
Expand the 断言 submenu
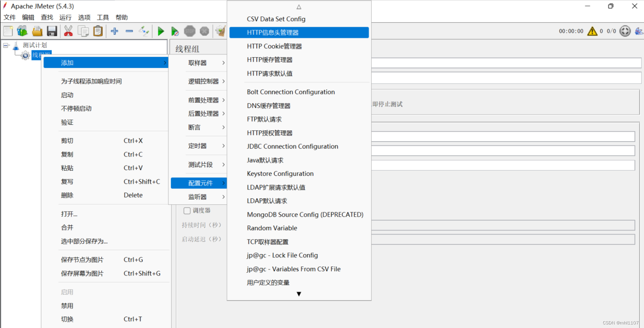(199, 127)
